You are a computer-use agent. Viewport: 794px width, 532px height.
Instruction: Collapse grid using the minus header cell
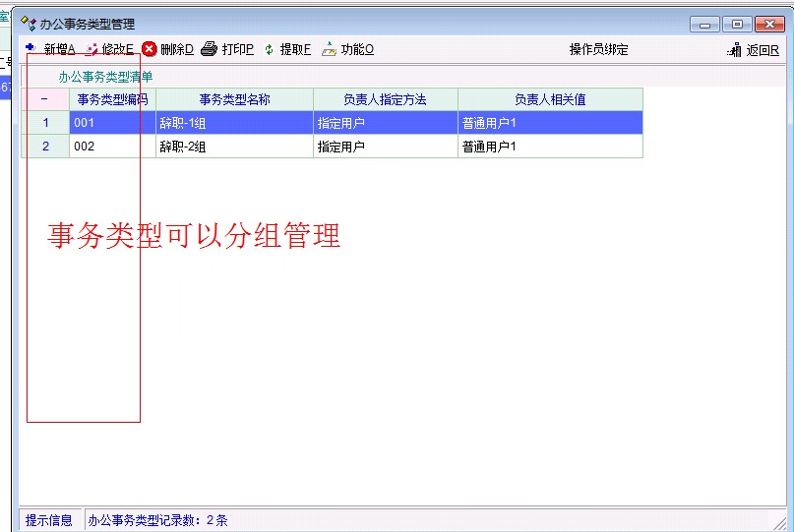point(45,99)
